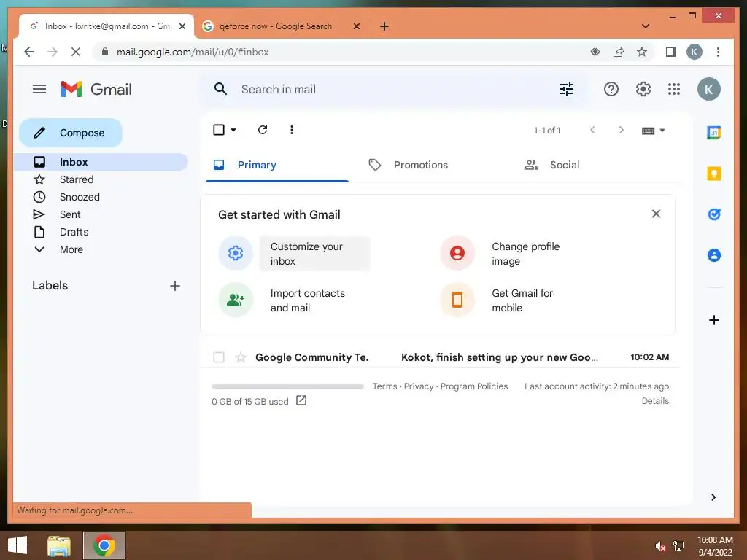Click the storage usage progress bar
The width and height of the screenshot is (747, 560).
pyautogui.click(x=287, y=386)
